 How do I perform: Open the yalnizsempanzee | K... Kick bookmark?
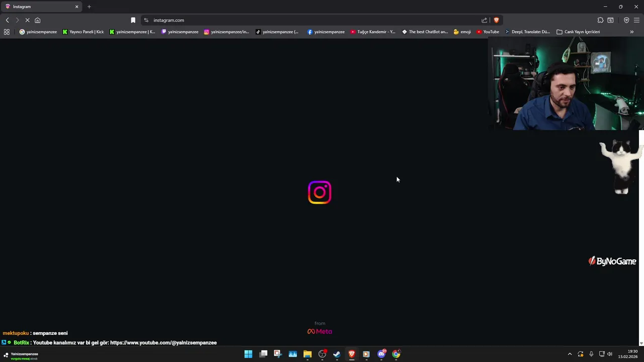coord(132,32)
